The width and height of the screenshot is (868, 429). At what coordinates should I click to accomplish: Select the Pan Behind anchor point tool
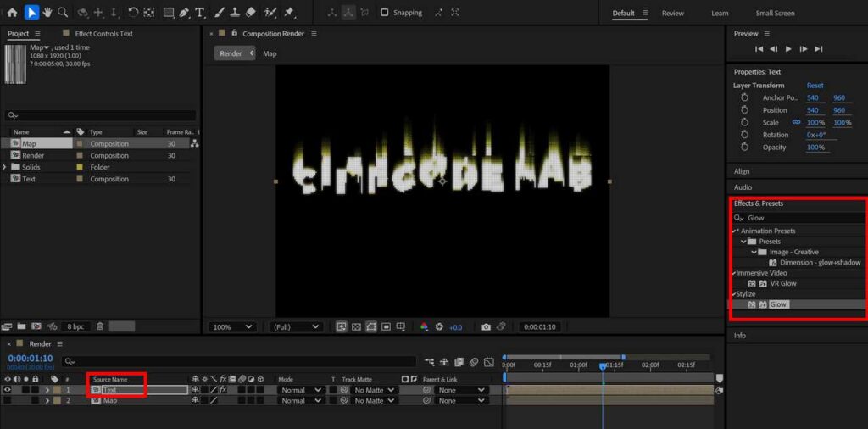point(149,12)
